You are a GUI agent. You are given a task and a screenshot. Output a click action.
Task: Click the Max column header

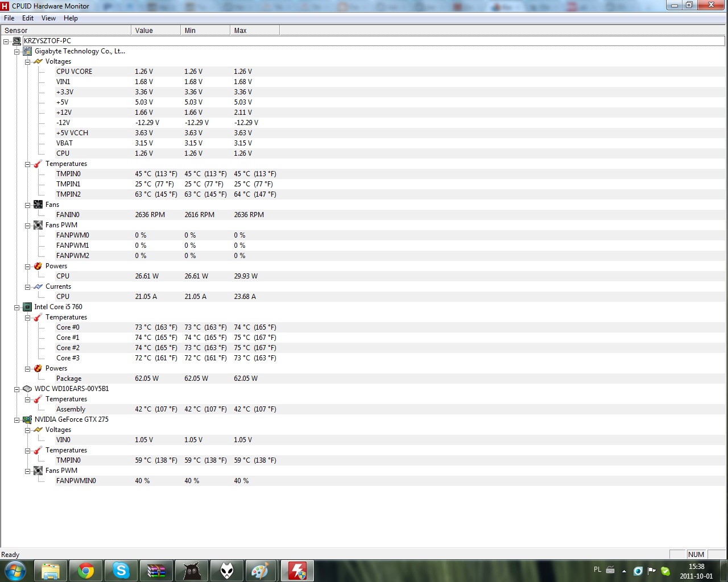click(x=255, y=30)
